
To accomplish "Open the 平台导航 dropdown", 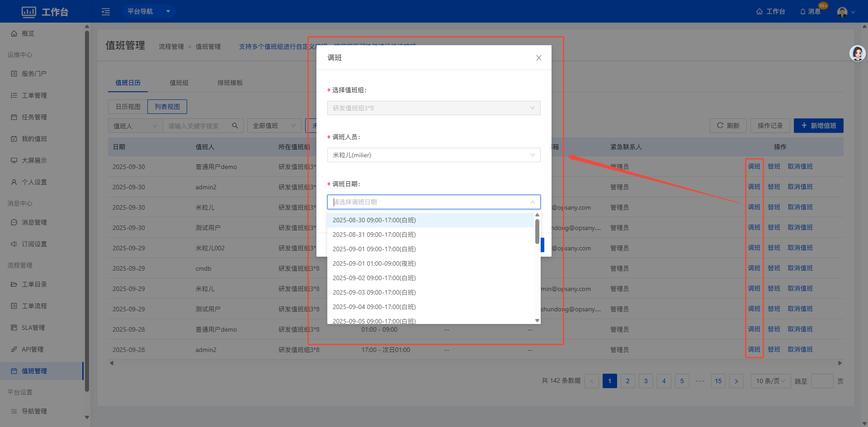I will 149,11.
